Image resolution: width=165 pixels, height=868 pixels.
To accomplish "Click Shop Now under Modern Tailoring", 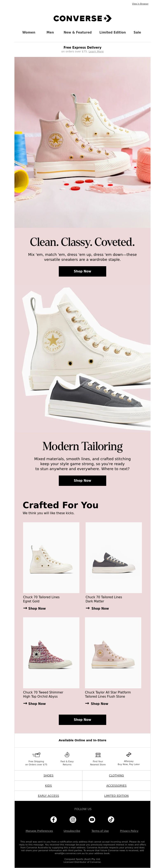I will pos(82,480).
